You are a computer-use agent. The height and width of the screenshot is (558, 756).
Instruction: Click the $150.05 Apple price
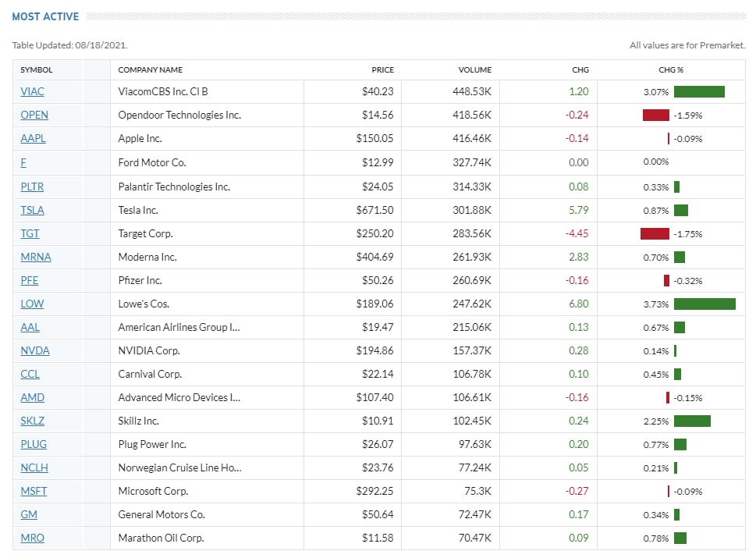tap(374, 138)
